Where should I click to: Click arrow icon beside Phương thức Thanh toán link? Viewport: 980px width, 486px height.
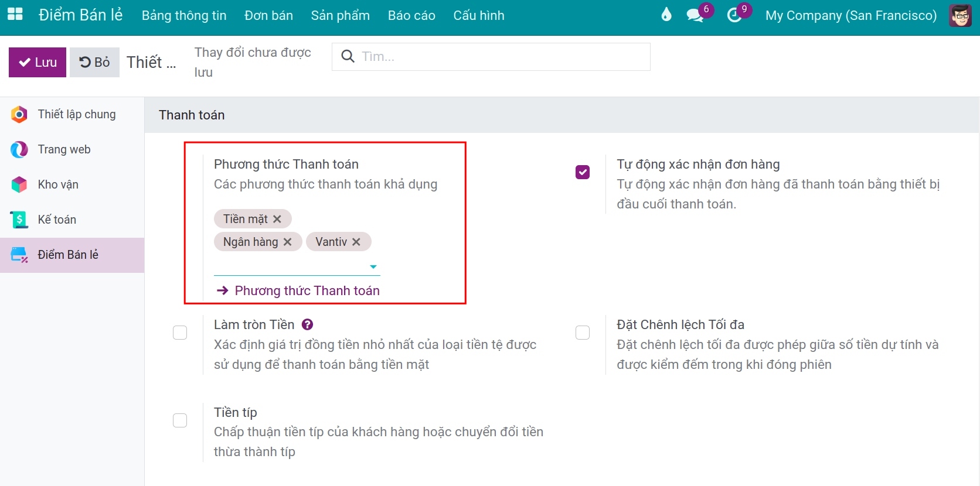tap(222, 290)
